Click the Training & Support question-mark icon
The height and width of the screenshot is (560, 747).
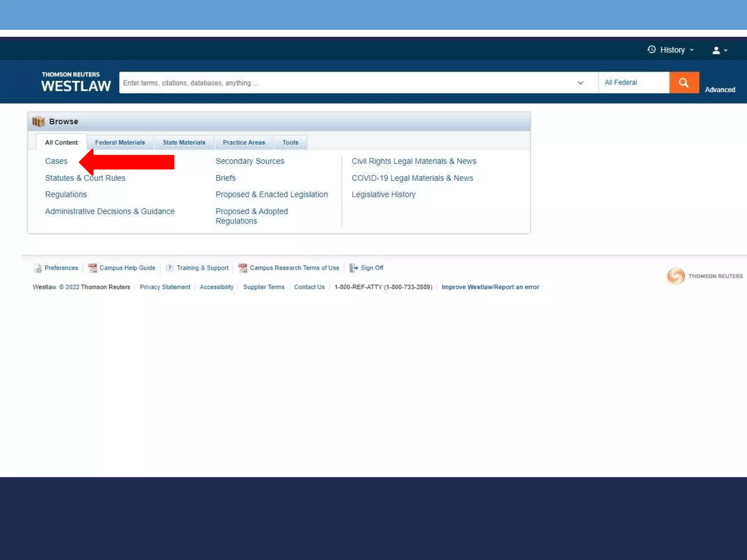[x=170, y=268]
